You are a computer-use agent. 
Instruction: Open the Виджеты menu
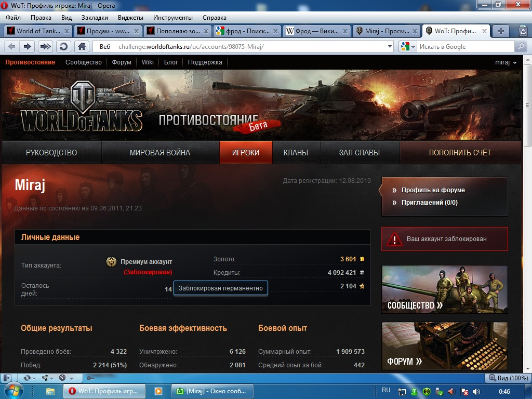click(130, 18)
